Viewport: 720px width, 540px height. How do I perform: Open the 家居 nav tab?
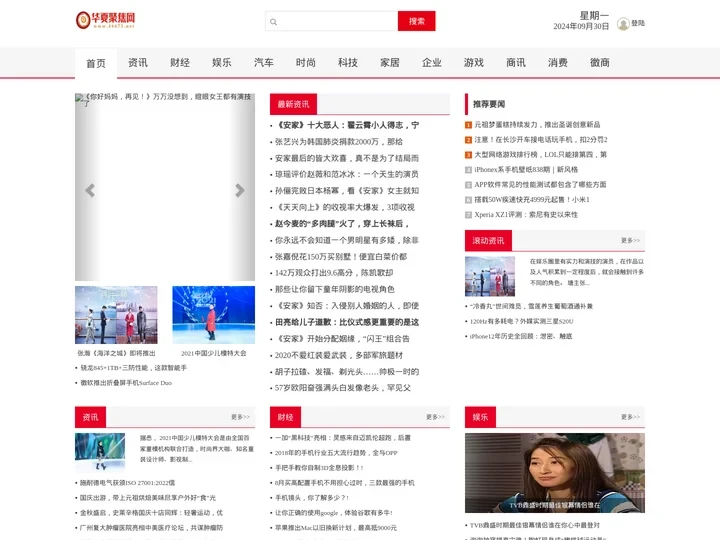coord(390,62)
